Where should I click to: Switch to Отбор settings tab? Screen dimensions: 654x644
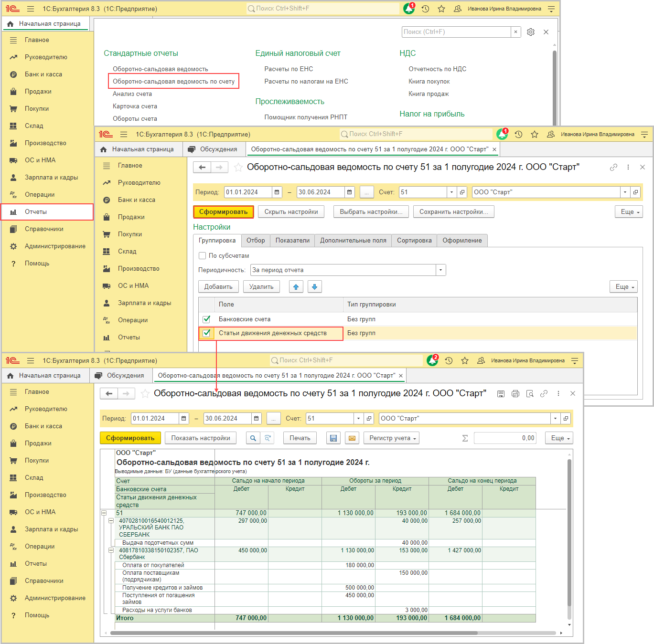(x=256, y=241)
